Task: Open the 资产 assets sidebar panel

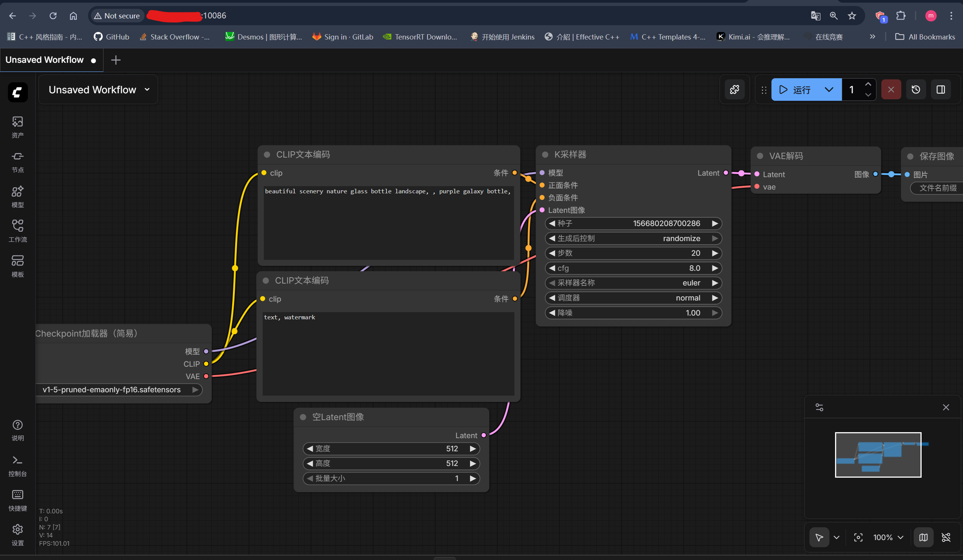Action: pos(18,127)
